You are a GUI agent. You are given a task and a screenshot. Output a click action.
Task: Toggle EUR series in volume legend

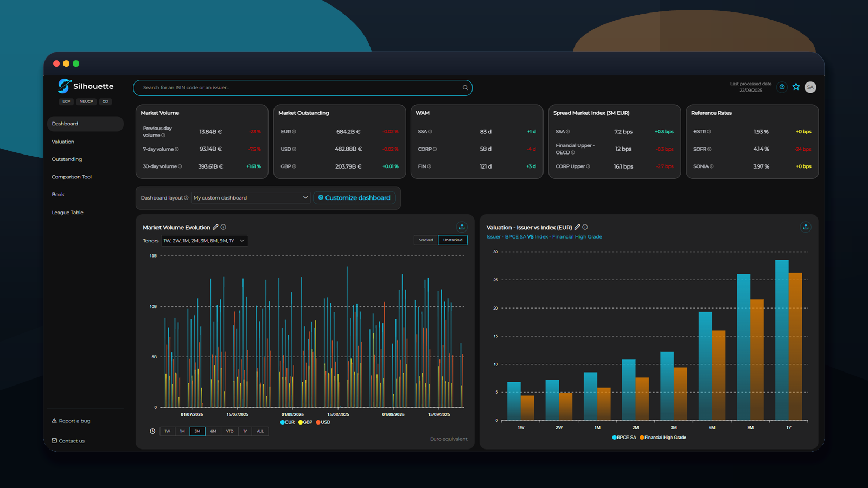click(x=288, y=422)
